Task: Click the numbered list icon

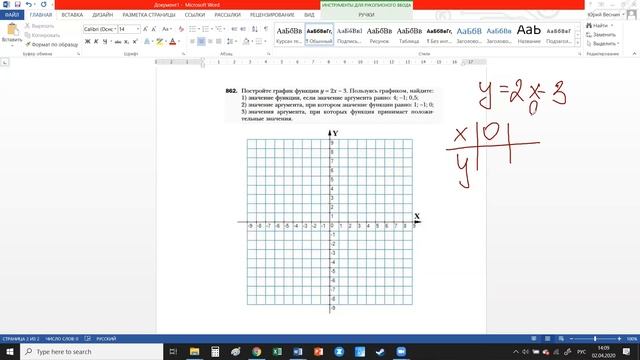Action: point(205,29)
